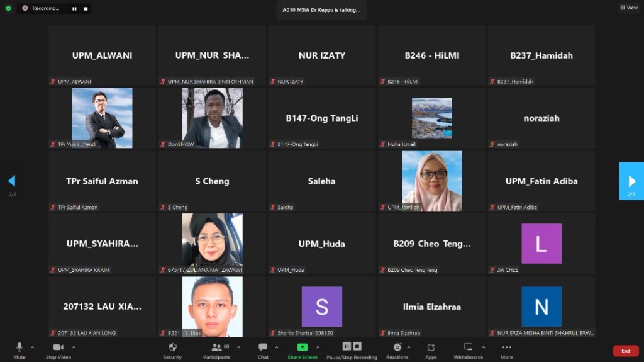Image resolution: width=644 pixels, height=362 pixels.
Task: Expand share options arrow next to Share Screen
Action: coord(318,347)
